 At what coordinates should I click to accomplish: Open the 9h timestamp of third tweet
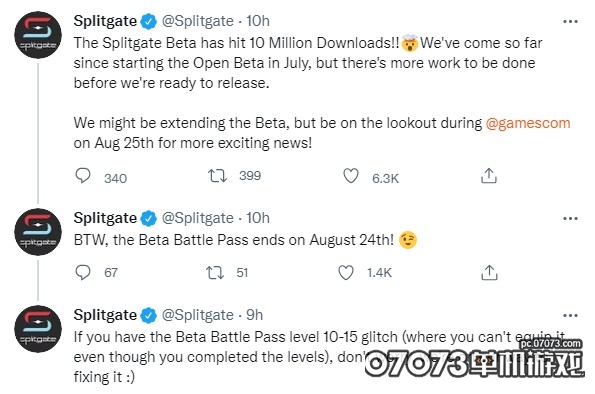click(x=255, y=315)
